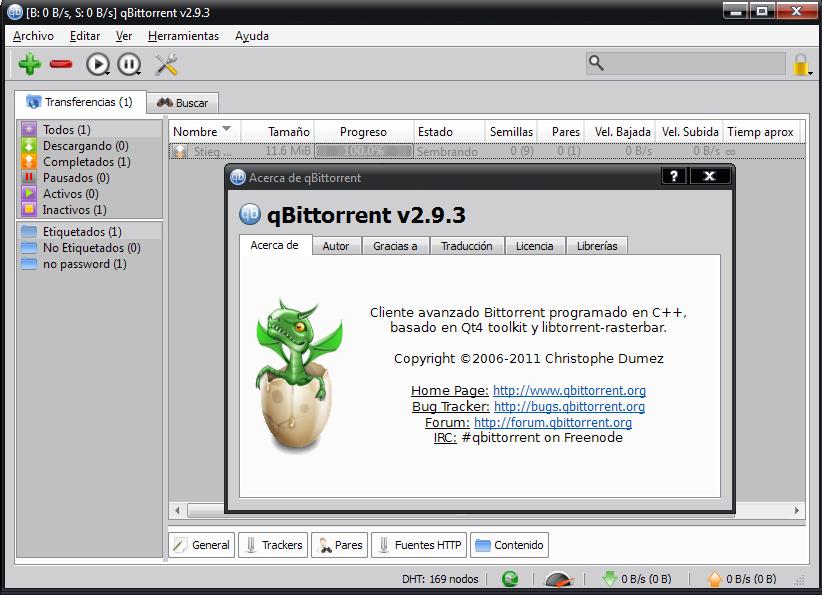Click the General properties button
The image size is (822, 595).
coord(201,545)
